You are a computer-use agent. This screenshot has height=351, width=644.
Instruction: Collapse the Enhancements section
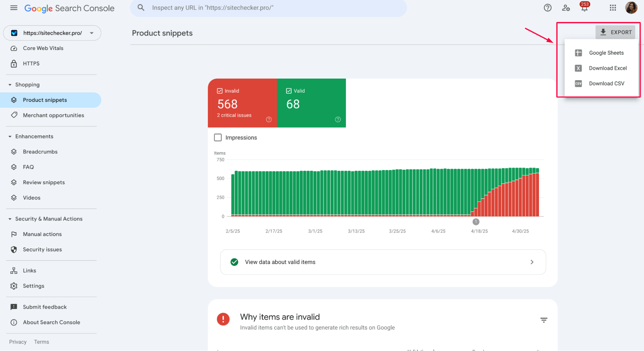tap(10, 137)
